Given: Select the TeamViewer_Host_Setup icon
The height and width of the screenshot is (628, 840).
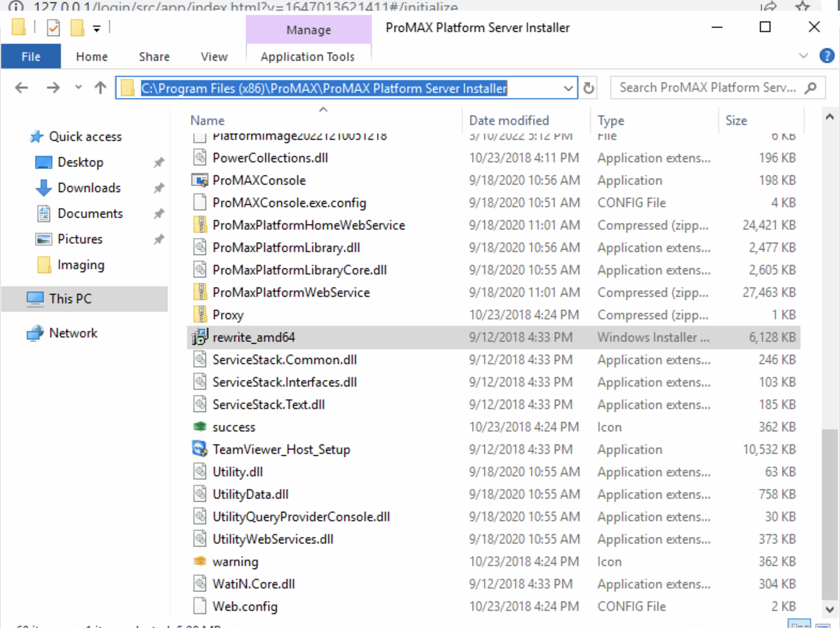Looking at the screenshot, I should [200, 449].
